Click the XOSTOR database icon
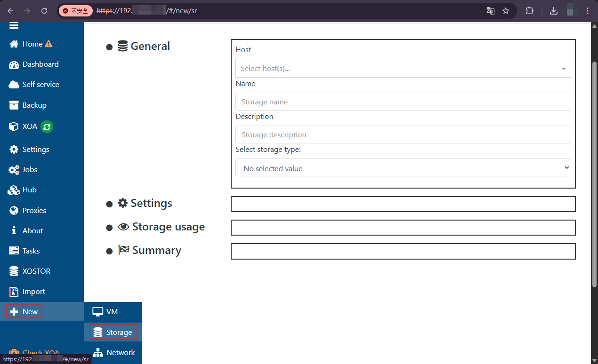This screenshot has height=364, width=598. point(14,271)
